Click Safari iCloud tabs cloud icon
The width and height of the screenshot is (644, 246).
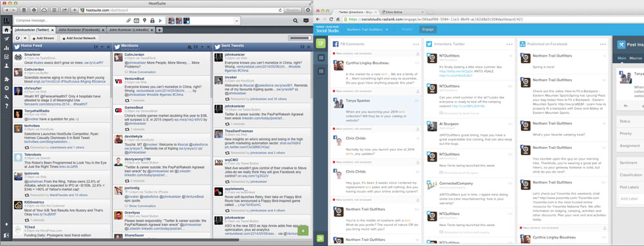click(x=44, y=10)
